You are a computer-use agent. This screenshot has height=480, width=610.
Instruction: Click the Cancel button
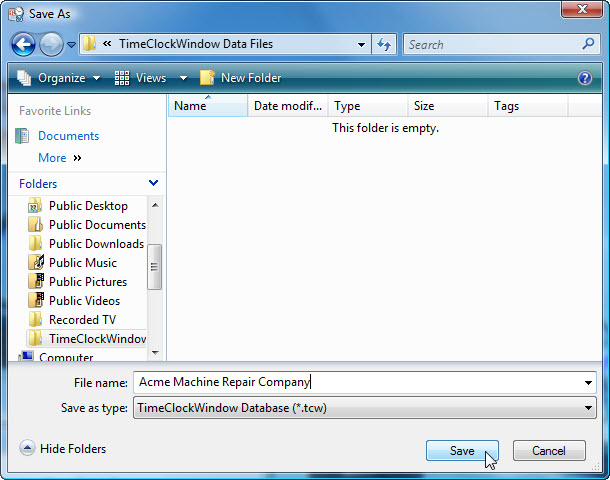[549, 451]
